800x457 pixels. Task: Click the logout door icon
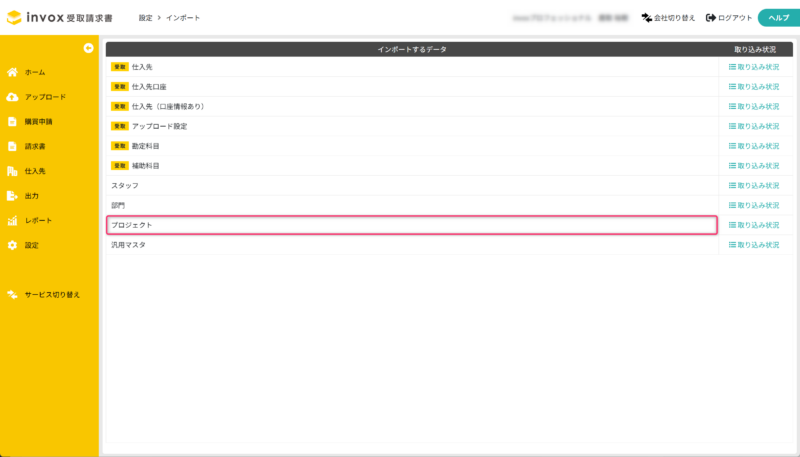pyautogui.click(x=711, y=18)
